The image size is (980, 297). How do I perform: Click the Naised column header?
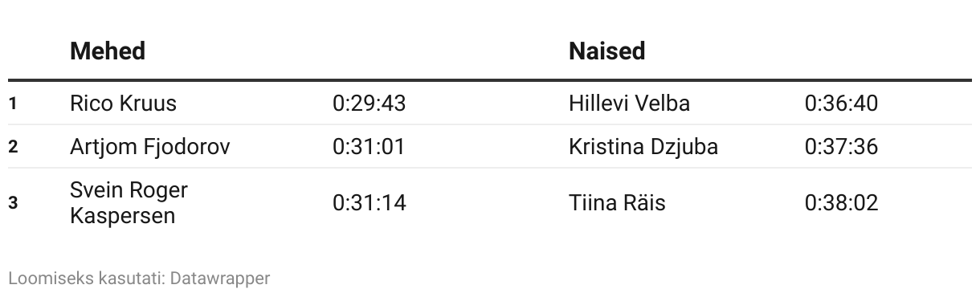click(x=607, y=51)
